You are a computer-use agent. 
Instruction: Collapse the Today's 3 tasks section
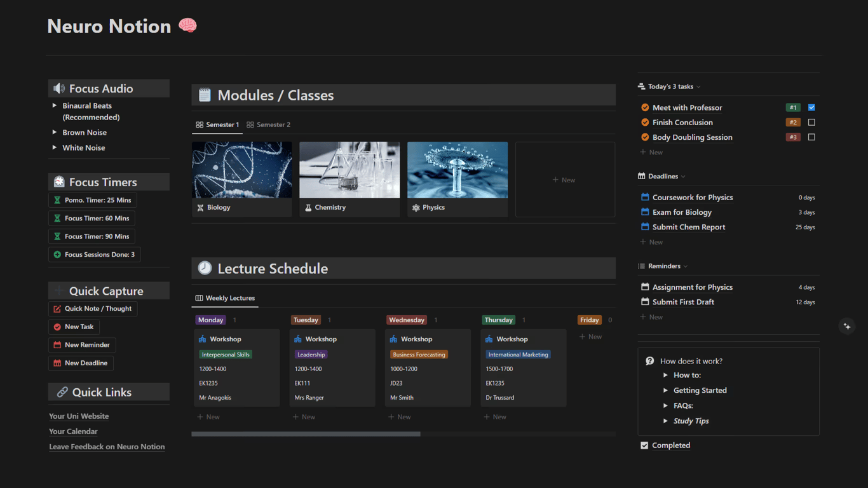(x=697, y=86)
